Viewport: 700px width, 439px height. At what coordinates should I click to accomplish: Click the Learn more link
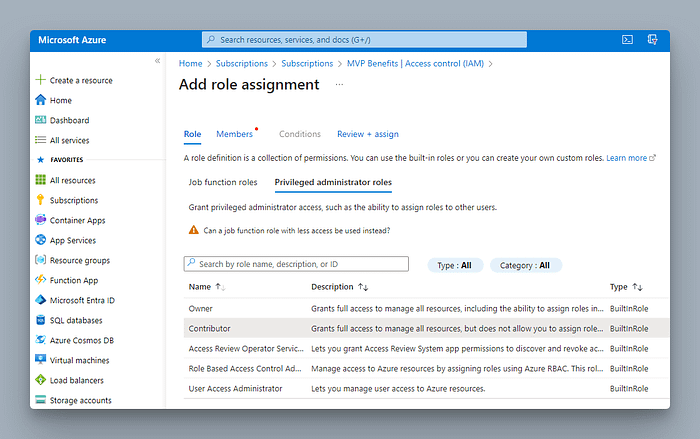[626, 158]
